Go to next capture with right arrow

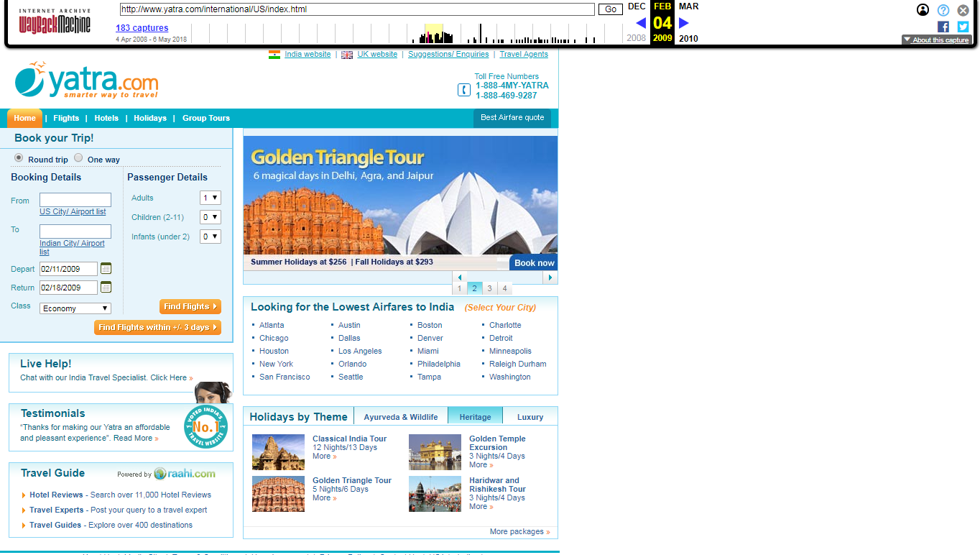(684, 23)
